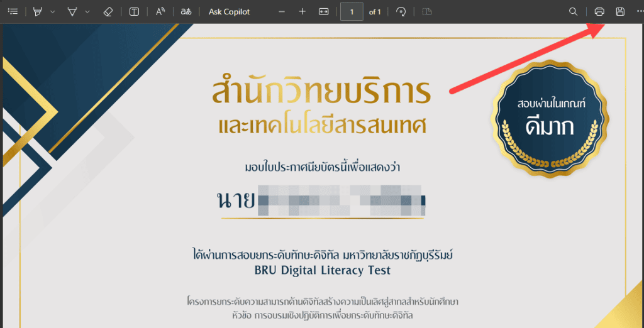Click the 'สอบผ่านในเกณฑ์' badge text
The height and width of the screenshot is (328, 644).
coord(551,104)
